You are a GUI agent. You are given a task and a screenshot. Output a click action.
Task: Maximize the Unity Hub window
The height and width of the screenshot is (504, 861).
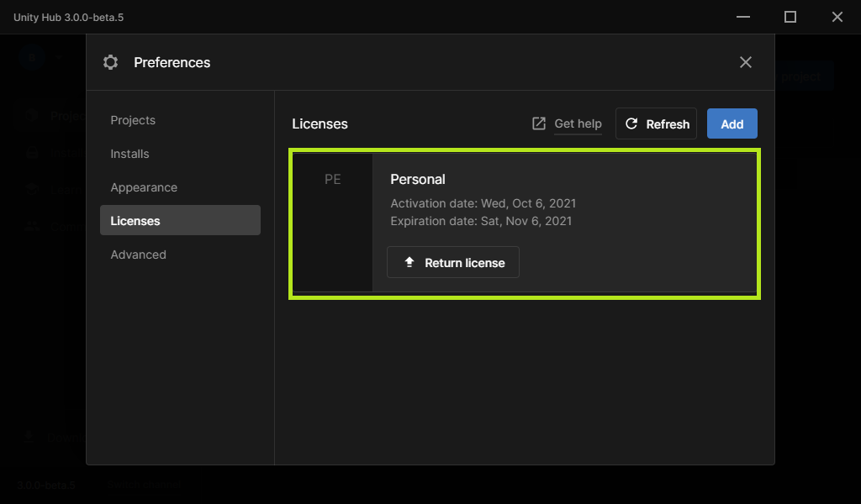(790, 17)
